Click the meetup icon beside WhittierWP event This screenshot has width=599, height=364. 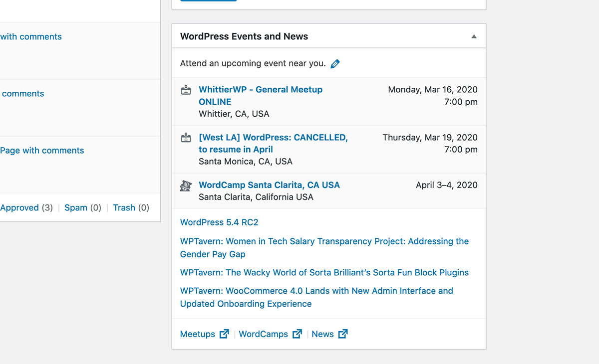click(186, 90)
